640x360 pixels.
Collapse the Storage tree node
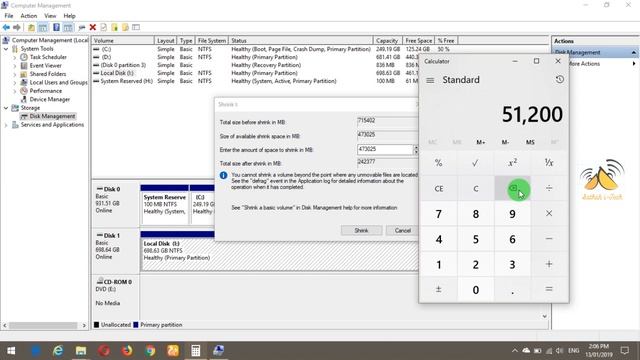click(x=6, y=108)
